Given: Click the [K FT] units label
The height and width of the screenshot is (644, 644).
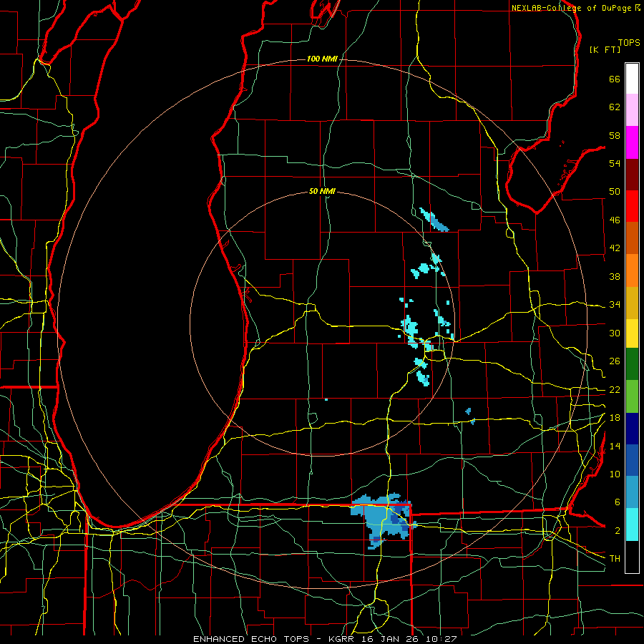Looking at the screenshot, I should [605, 49].
